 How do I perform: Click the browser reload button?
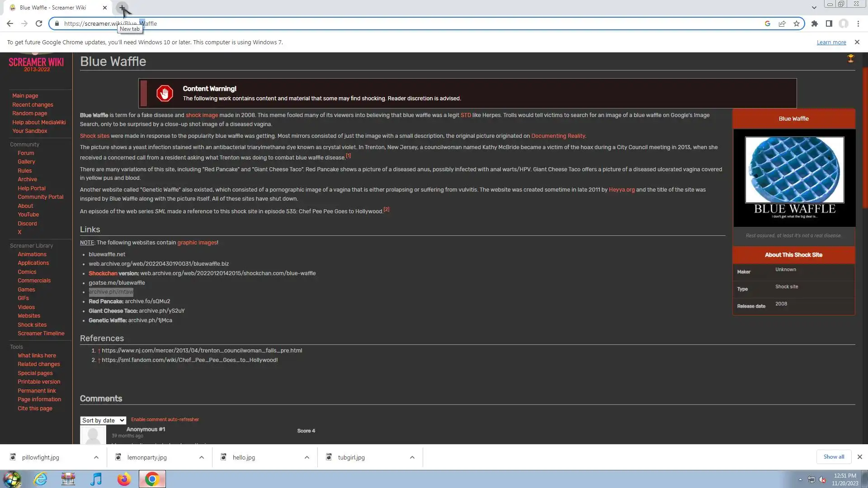click(39, 23)
